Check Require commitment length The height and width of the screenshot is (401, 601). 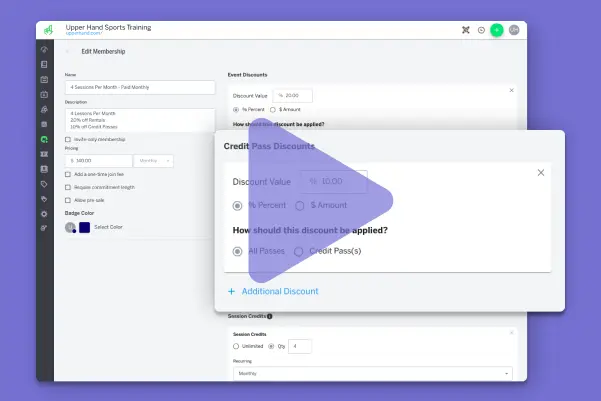[x=68, y=187]
